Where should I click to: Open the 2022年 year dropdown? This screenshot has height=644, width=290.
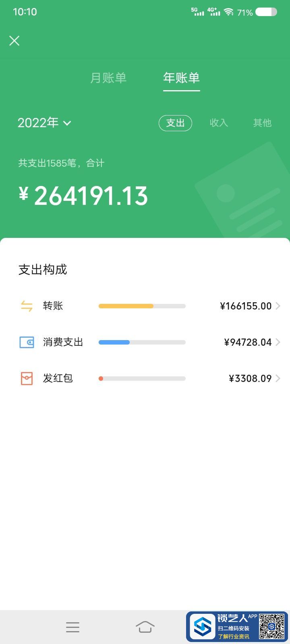tap(44, 123)
